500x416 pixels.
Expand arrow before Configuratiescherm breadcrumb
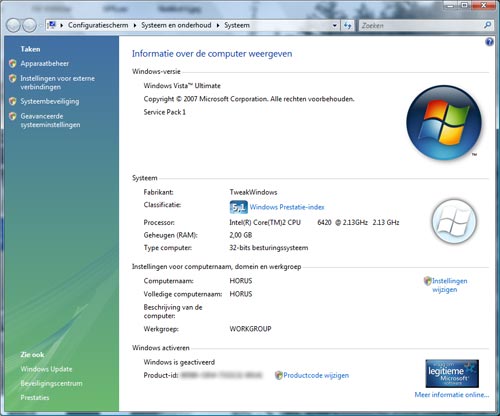tap(62, 25)
